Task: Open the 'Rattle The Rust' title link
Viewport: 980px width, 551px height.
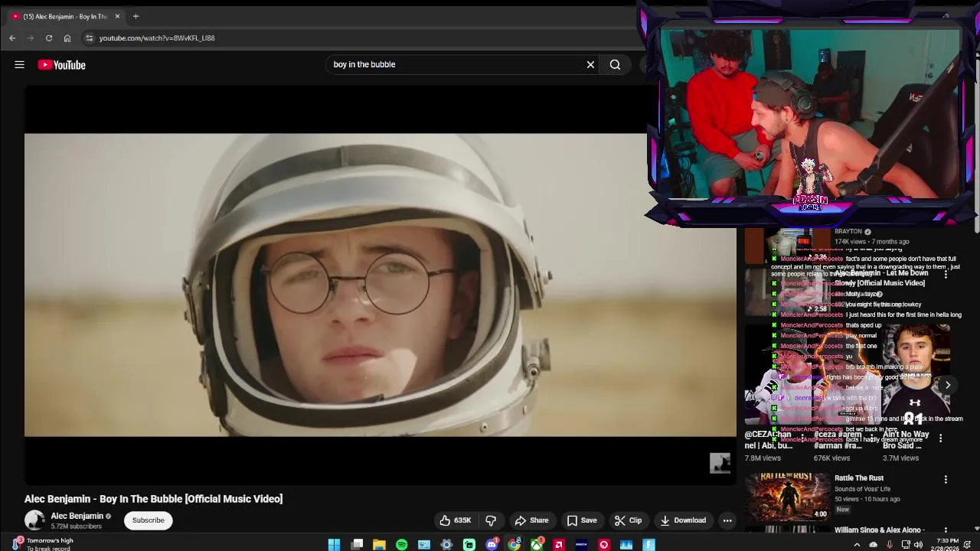Action: pos(859,478)
